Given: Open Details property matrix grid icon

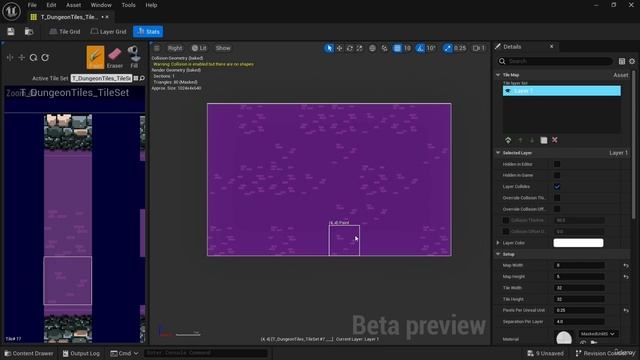Looking at the screenshot, I should (622, 61).
